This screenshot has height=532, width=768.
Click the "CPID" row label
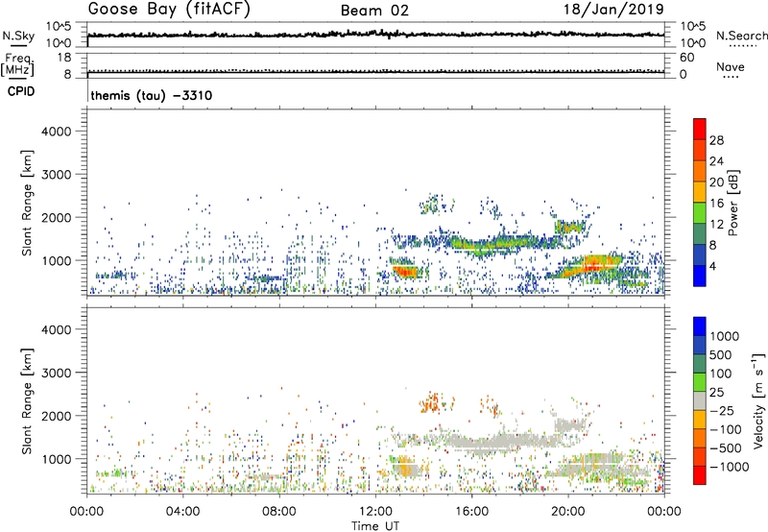(21, 91)
